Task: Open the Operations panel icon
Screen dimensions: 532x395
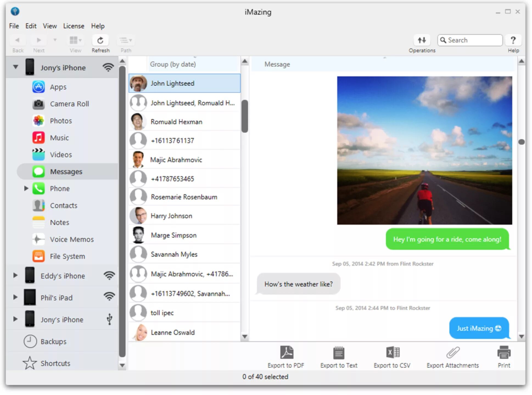Action: [x=422, y=40]
